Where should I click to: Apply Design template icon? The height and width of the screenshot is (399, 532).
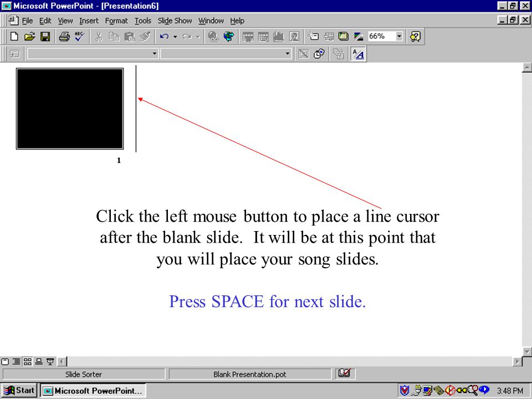click(x=344, y=37)
